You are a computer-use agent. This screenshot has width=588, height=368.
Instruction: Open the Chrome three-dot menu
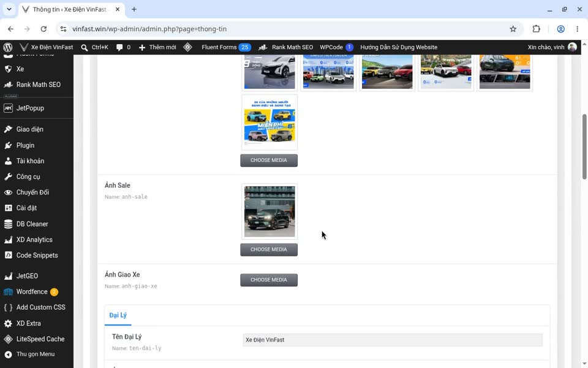coord(577,29)
